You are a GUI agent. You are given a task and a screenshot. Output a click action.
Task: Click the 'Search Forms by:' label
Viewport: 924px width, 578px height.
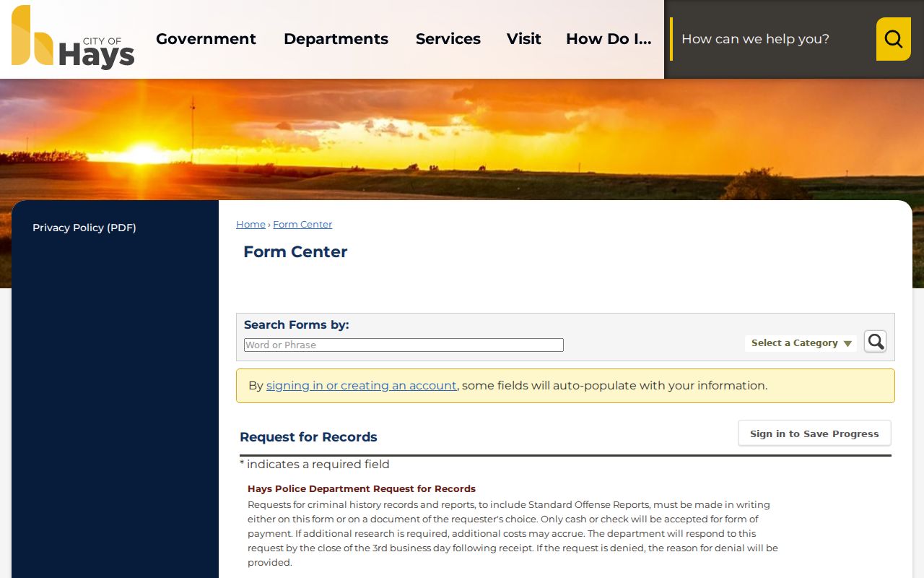tap(297, 325)
